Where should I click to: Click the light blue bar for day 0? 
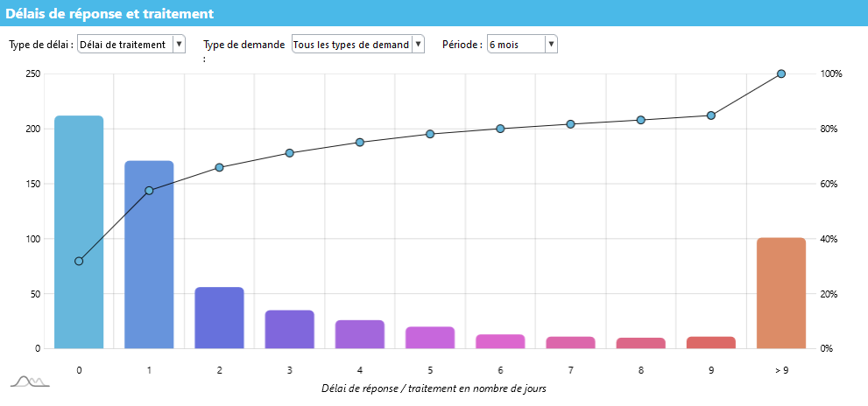pos(79,232)
